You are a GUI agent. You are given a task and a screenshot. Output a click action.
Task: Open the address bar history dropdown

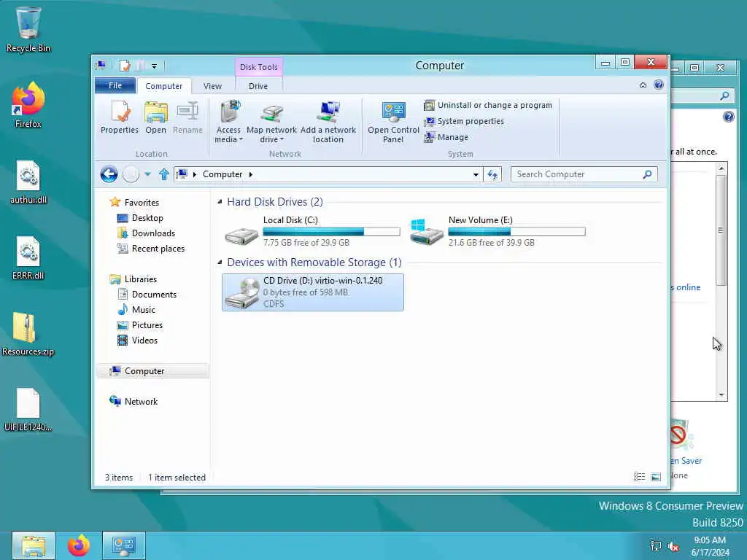[x=476, y=174]
